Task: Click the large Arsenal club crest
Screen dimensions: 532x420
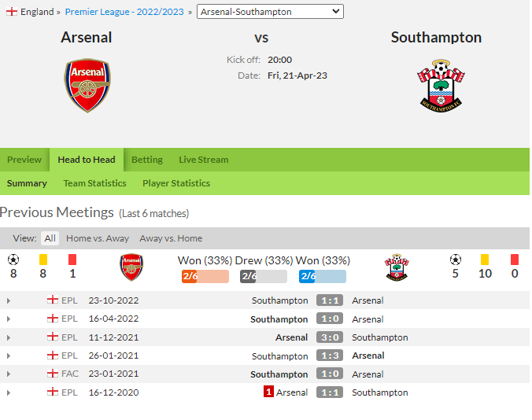Action: (87, 85)
